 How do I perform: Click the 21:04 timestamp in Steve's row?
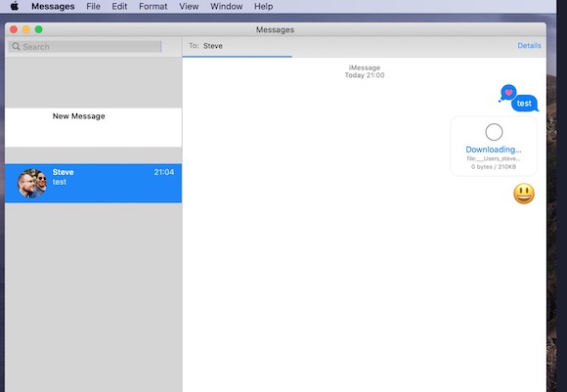click(164, 172)
